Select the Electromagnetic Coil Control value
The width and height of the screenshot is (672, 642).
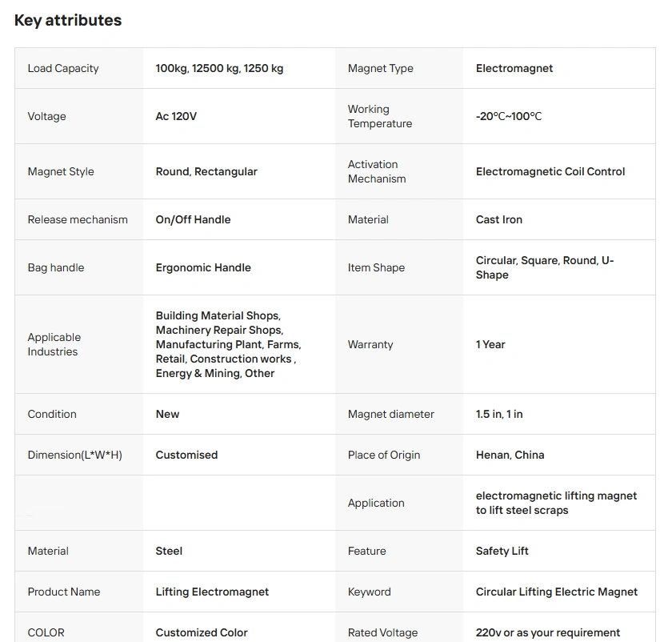click(550, 171)
